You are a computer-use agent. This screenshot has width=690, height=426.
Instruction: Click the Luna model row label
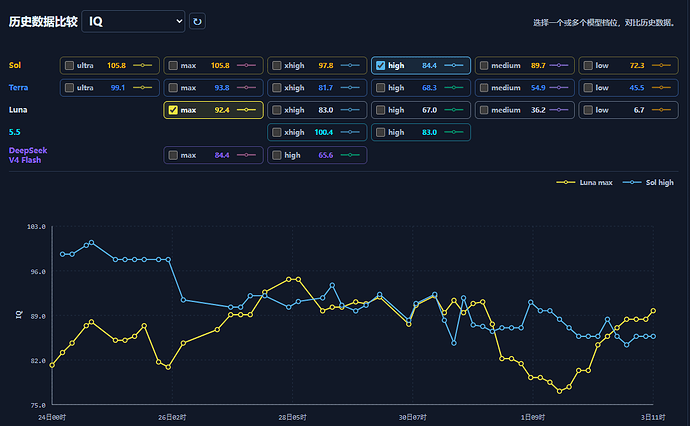pyautogui.click(x=18, y=110)
